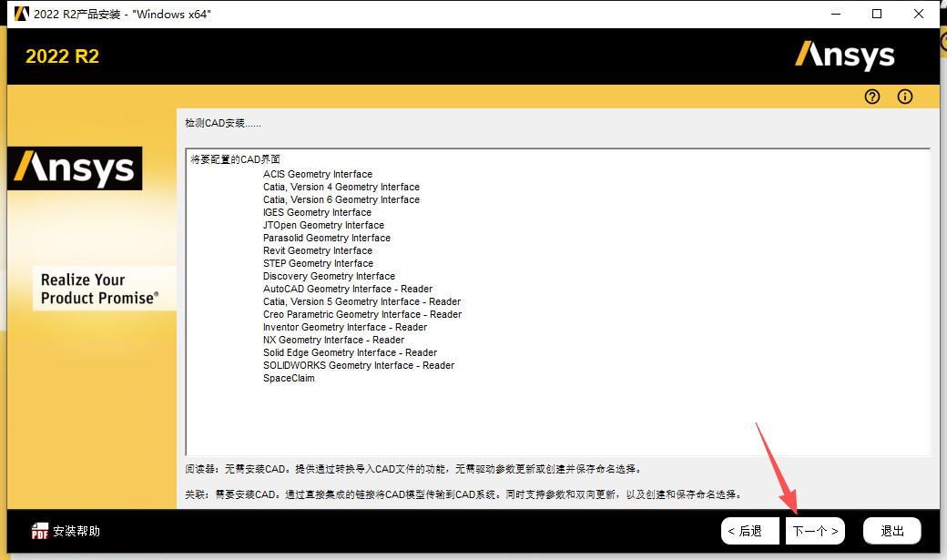This screenshot has width=947, height=560.
Task: Select the NX Geometry Interface - Reader entry
Action: 332,340
